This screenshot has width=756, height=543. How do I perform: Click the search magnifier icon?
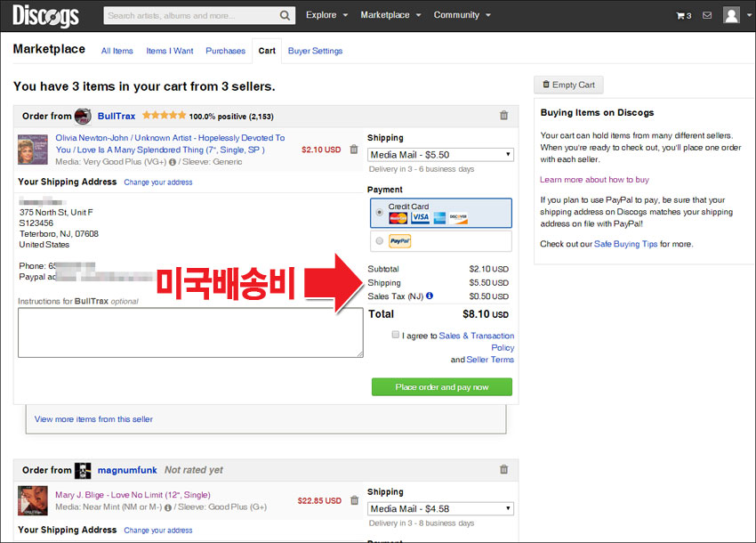pos(285,15)
